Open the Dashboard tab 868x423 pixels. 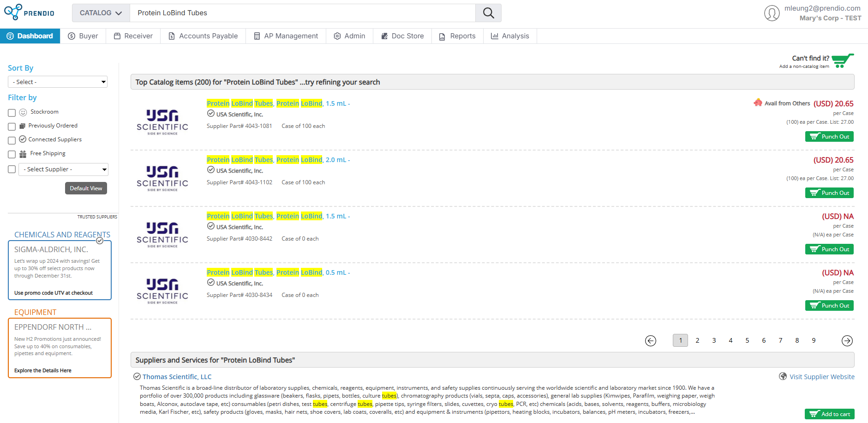click(30, 36)
